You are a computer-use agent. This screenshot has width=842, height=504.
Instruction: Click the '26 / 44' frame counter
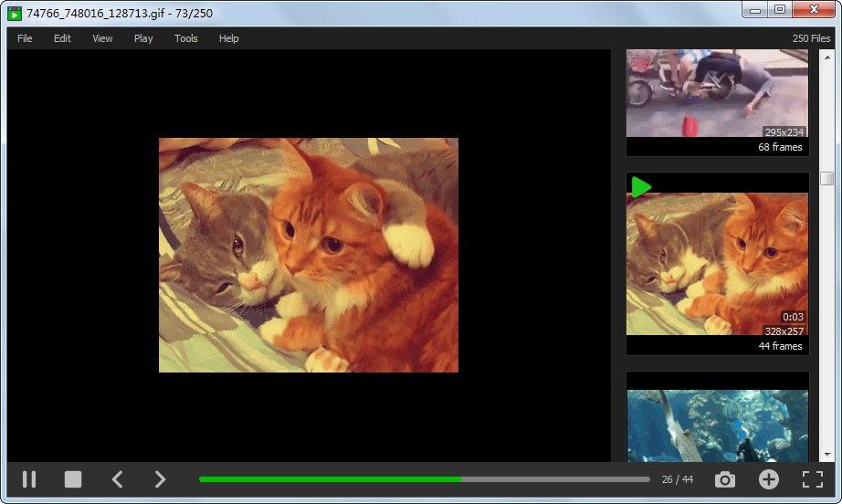[677, 479]
